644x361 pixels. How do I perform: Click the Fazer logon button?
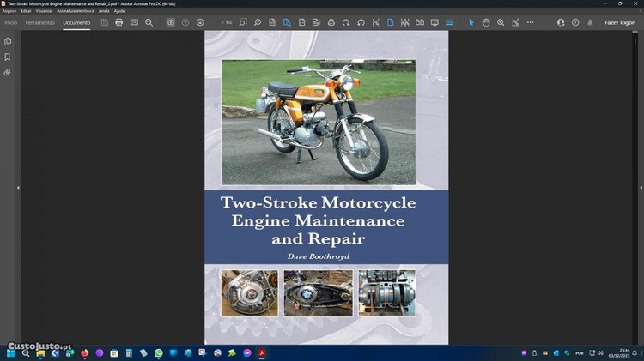click(619, 22)
